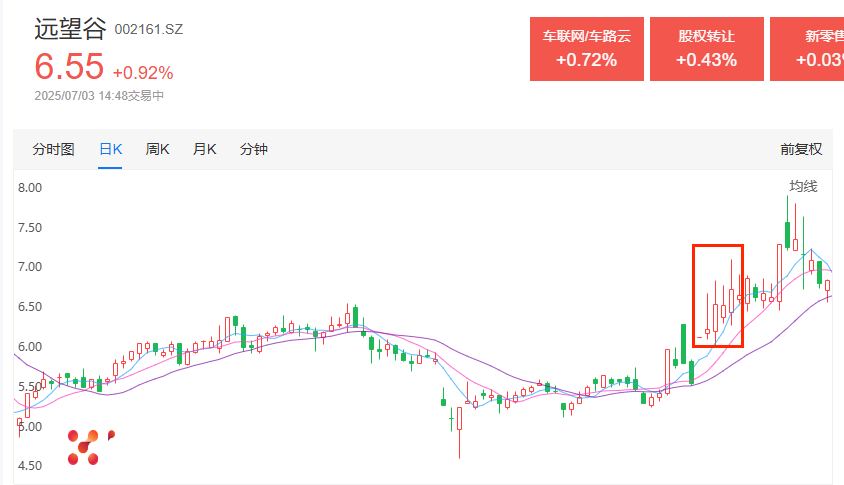
Task: Click the 2025/07/03 14:48 trading timestamp
Action: tap(99, 97)
